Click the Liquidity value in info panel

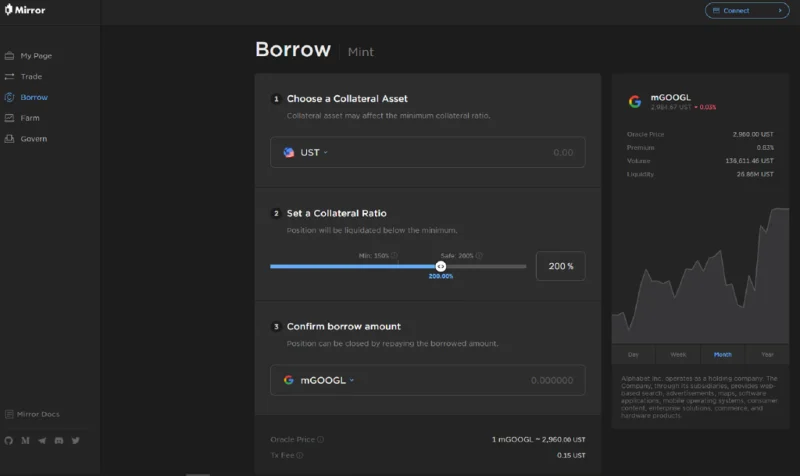pyautogui.click(x=755, y=174)
